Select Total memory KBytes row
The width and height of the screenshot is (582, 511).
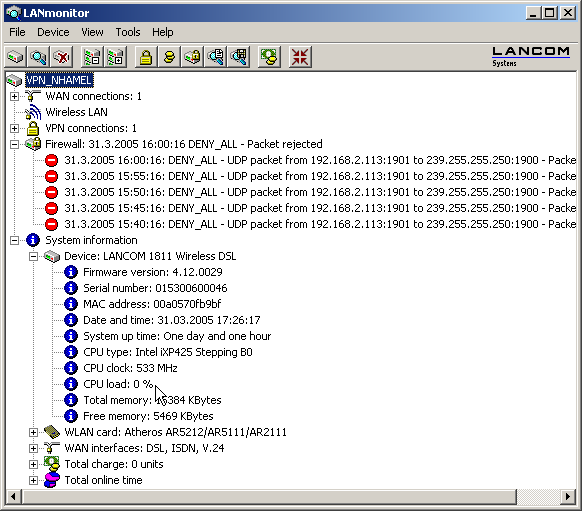pyautogui.click(x=152, y=400)
